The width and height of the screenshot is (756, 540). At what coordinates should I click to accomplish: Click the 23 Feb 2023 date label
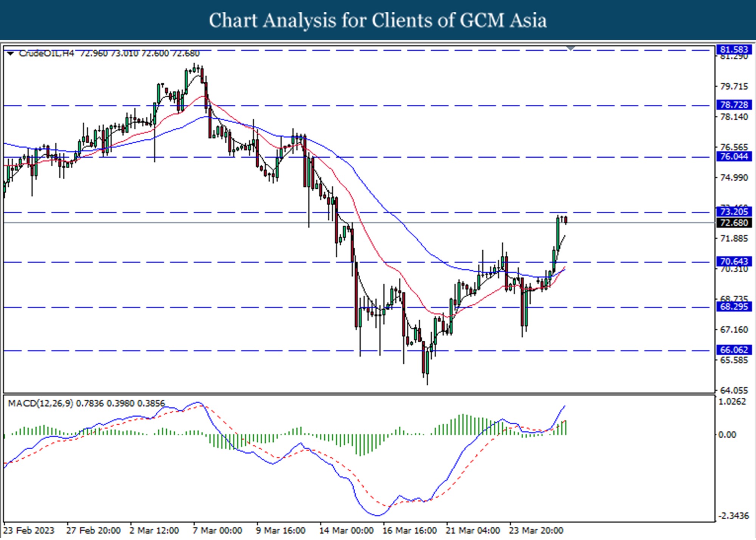pyautogui.click(x=29, y=531)
